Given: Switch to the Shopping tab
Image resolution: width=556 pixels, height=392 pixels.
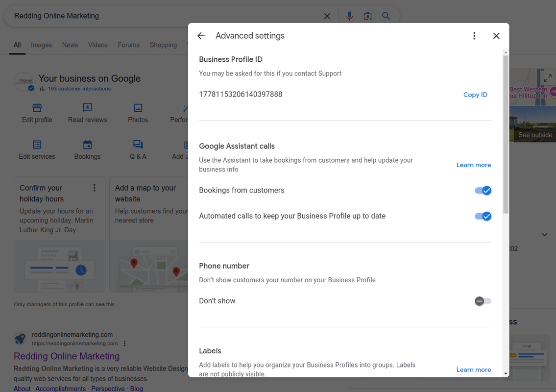Looking at the screenshot, I should (x=163, y=45).
